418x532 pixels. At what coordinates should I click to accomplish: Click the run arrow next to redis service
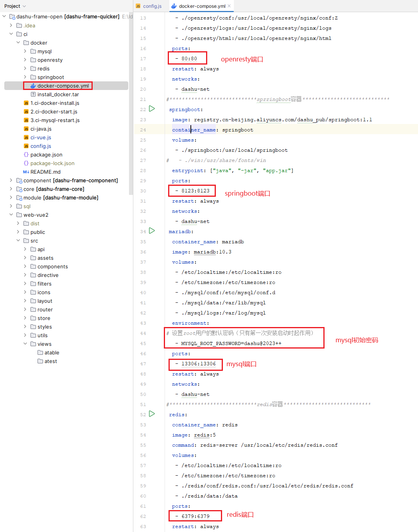click(152, 414)
